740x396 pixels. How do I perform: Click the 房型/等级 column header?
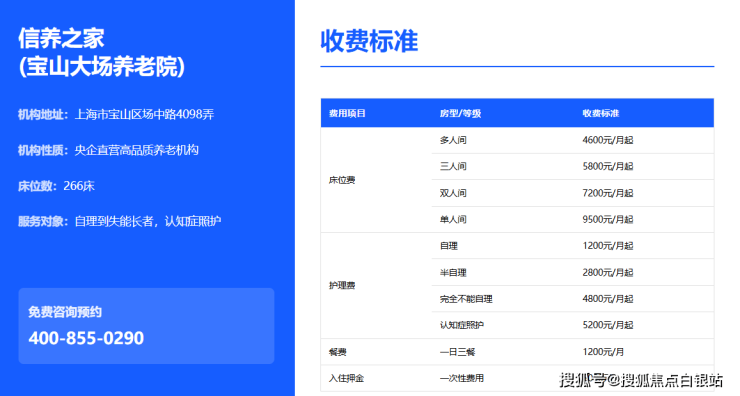460,113
